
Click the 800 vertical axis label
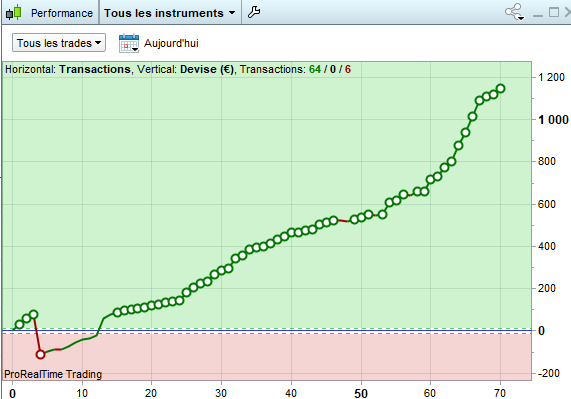[547, 161]
